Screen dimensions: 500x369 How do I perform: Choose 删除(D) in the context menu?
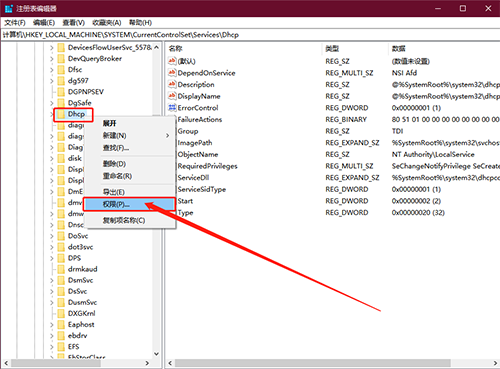click(x=130, y=164)
